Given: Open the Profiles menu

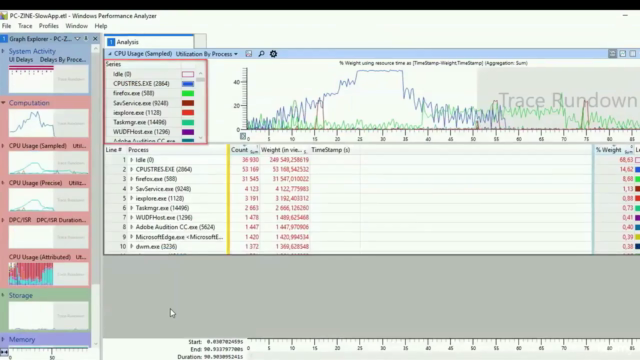Looking at the screenshot, I should (49, 26).
